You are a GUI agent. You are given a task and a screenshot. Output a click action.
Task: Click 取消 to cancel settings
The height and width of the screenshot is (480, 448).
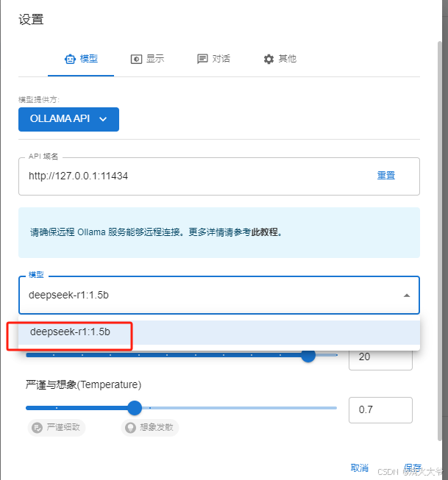tap(360, 468)
